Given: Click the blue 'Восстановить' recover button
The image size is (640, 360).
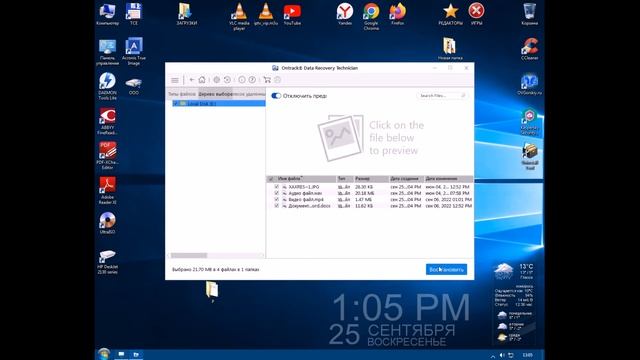Looking at the screenshot, I should [446, 269].
